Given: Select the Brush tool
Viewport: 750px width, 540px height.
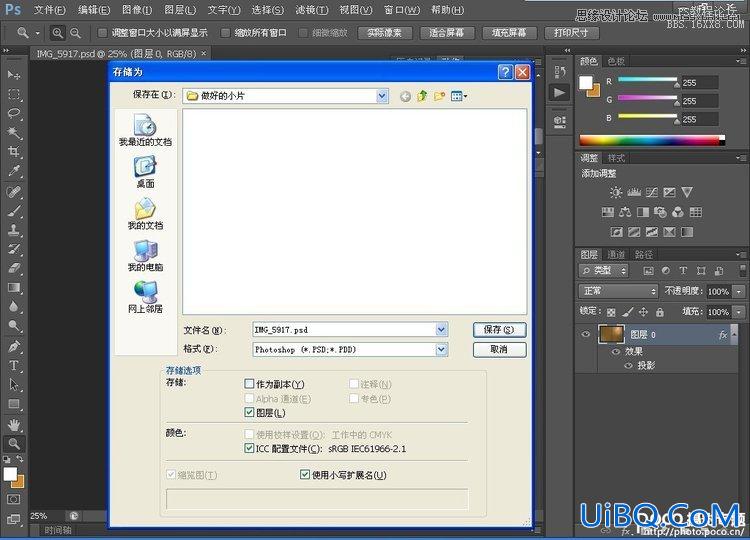Looking at the screenshot, I should pos(14,210).
